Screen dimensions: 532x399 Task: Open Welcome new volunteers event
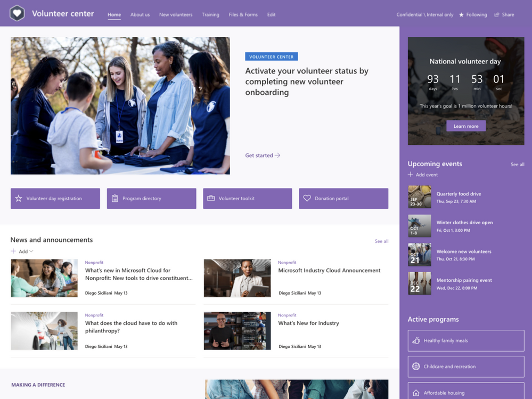pyautogui.click(x=464, y=251)
